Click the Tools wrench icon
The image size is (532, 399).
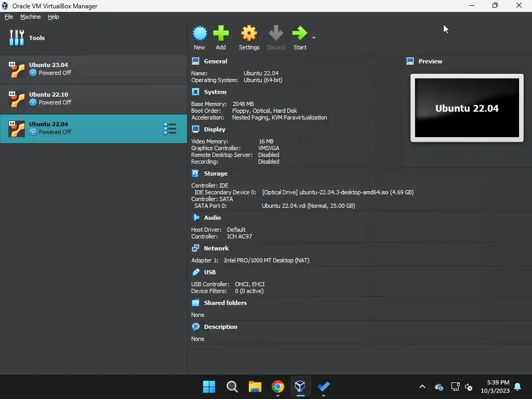click(x=17, y=37)
